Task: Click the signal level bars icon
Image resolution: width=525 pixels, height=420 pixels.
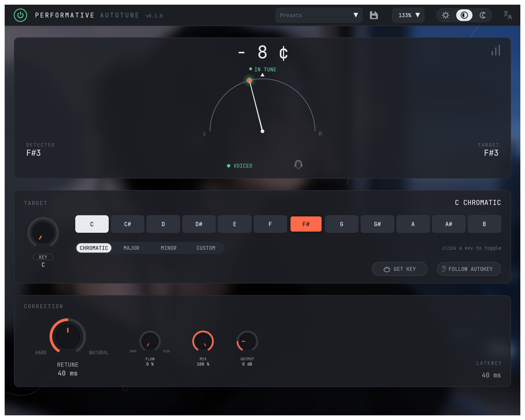Action: click(496, 50)
